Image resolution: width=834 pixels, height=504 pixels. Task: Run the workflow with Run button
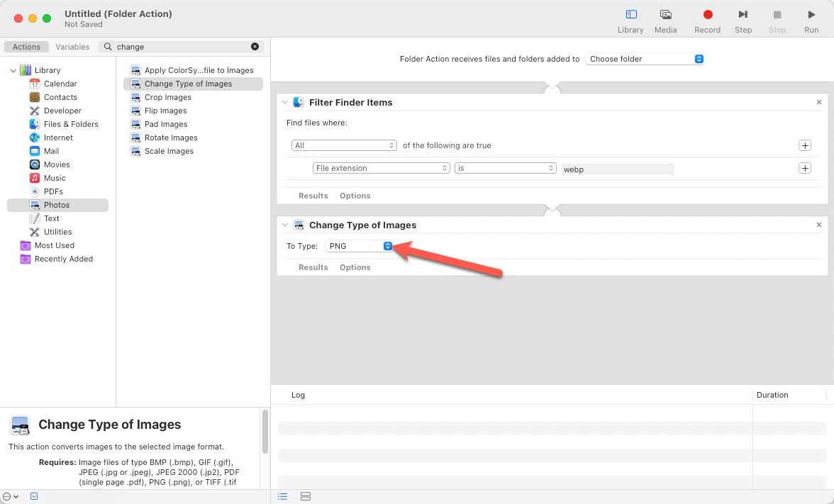point(811,21)
